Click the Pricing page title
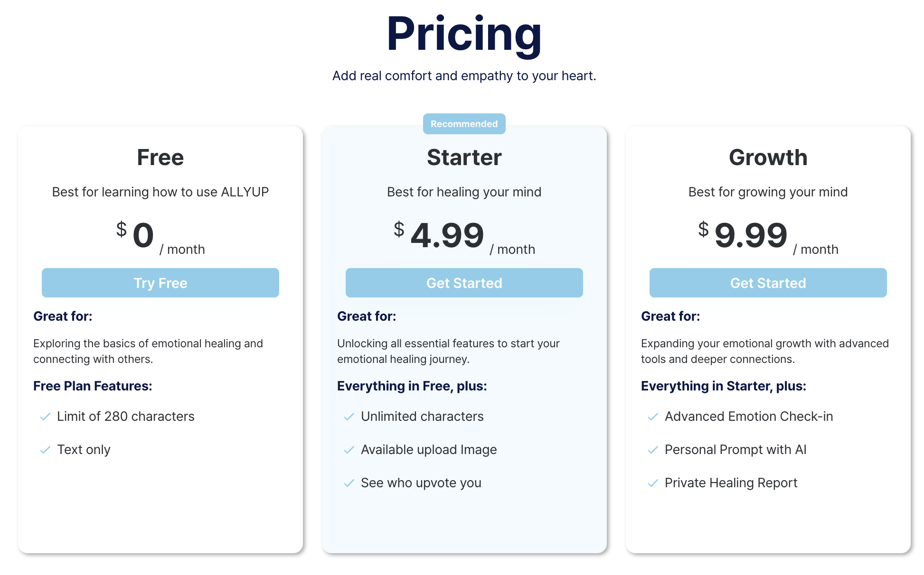Screen dimensions: 924x575 464,34
